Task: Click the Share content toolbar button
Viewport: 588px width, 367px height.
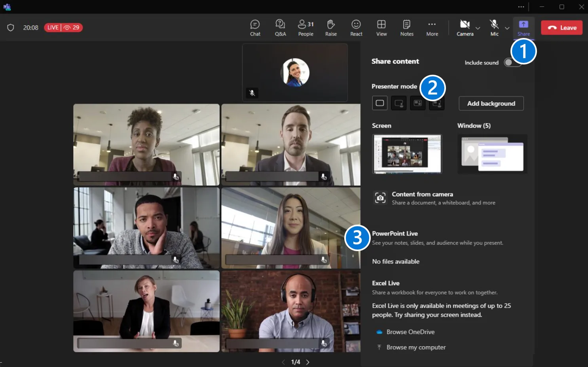Action: 524,28
